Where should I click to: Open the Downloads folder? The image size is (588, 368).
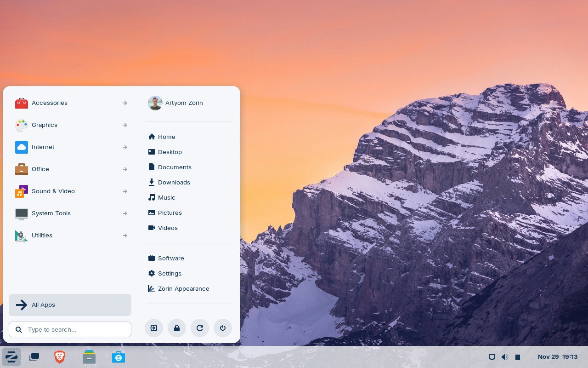click(174, 182)
